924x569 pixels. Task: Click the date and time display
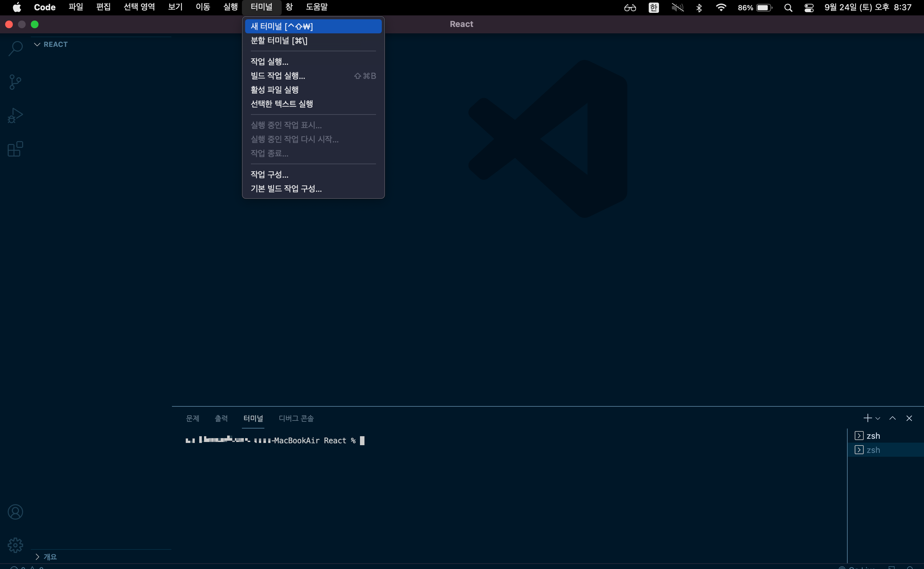pyautogui.click(x=868, y=7)
